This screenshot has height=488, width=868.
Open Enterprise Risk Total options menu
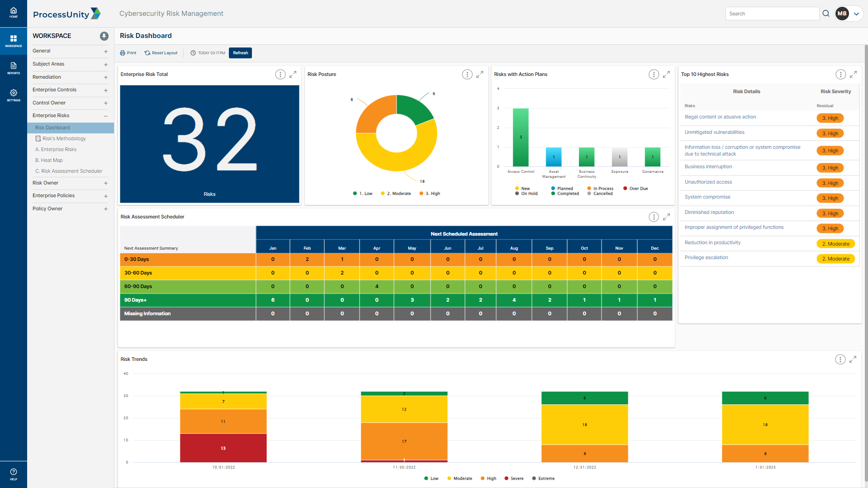280,75
